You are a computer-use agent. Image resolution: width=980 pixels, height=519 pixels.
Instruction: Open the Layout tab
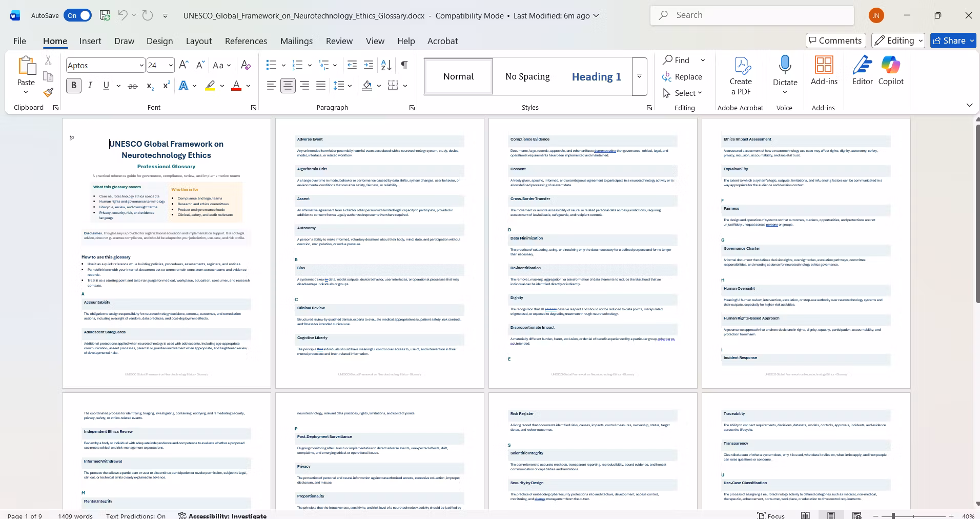[x=199, y=41]
